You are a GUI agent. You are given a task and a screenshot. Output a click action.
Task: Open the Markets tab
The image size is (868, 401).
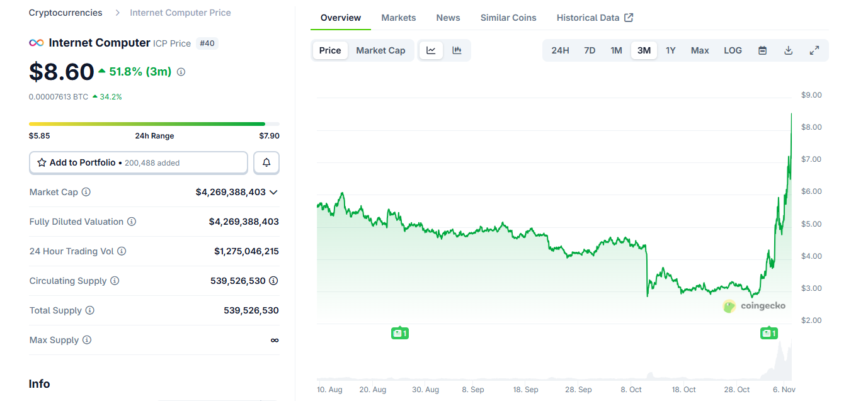pos(398,18)
